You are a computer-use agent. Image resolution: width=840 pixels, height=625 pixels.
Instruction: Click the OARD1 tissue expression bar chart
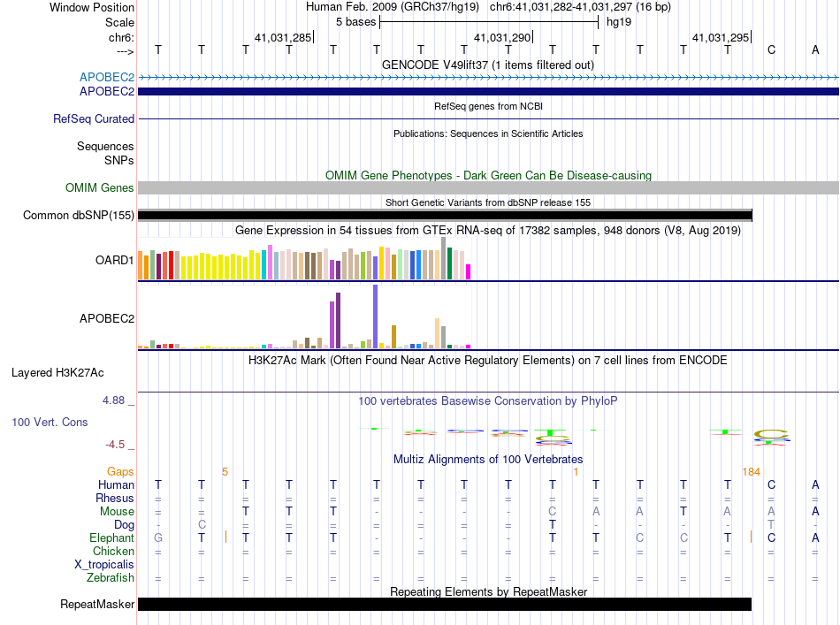click(304, 258)
